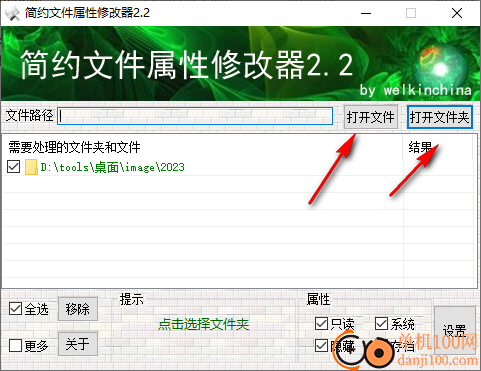Minimize the 简约文件属性修改器 window
Screen dimensions: 481x371
pos(366,13)
